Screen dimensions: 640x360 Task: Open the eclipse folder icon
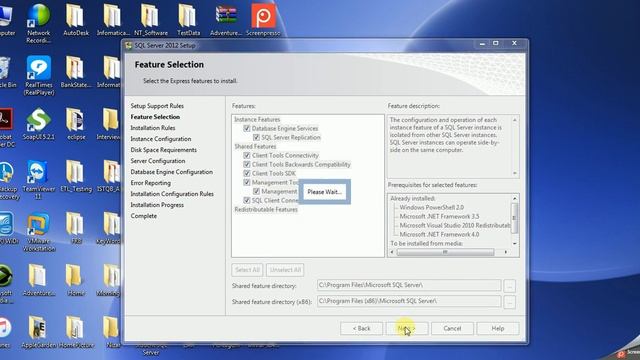76,124
